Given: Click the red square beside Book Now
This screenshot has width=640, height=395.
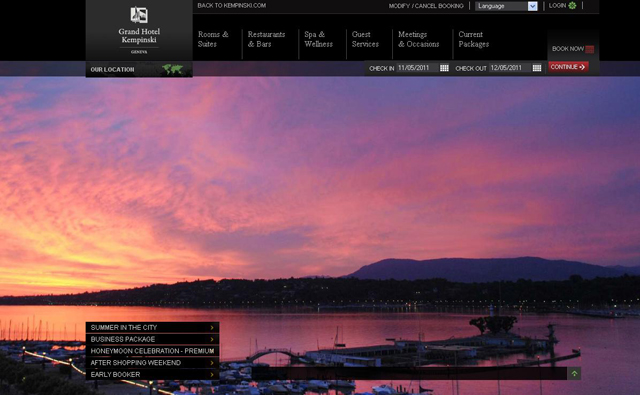Looking at the screenshot, I should pos(589,49).
